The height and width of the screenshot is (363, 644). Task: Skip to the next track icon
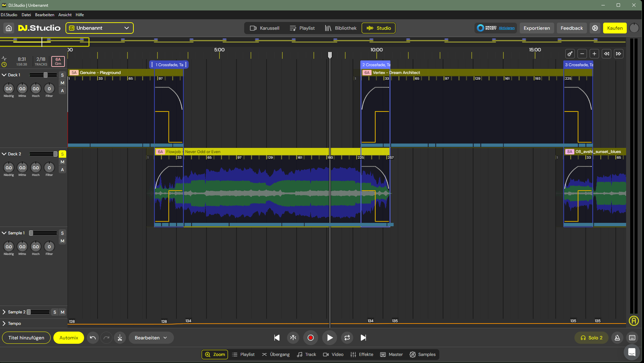363,338
